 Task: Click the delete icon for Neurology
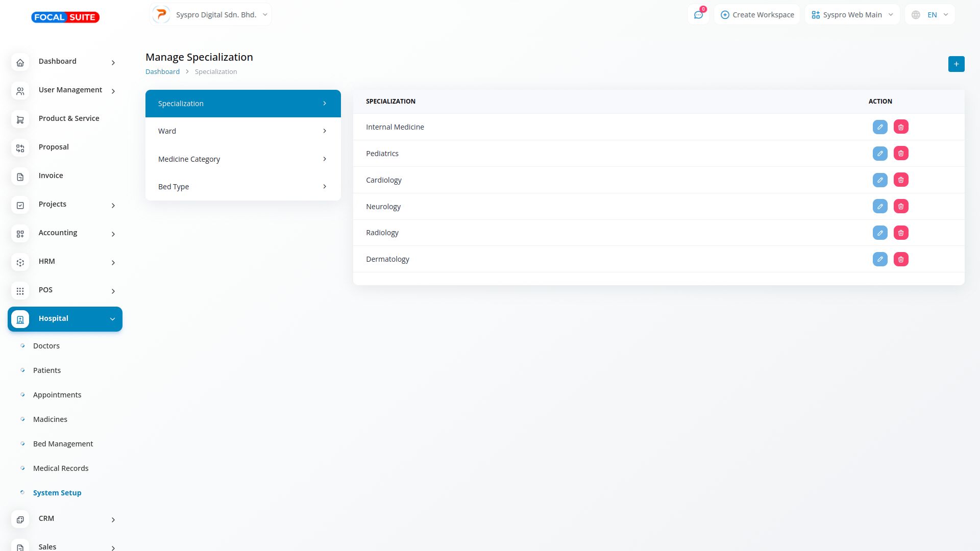coord(901,207)
